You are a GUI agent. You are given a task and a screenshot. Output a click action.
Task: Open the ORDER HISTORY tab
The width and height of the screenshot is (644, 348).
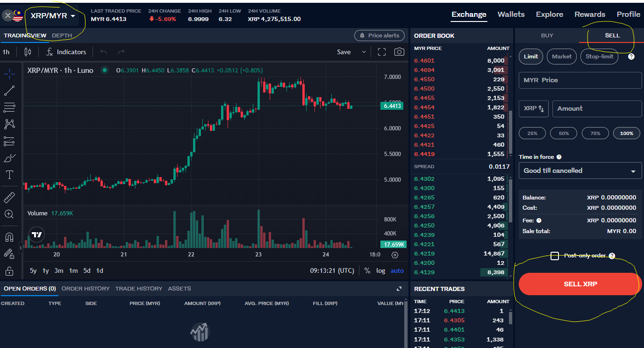(x=86, y=289)
